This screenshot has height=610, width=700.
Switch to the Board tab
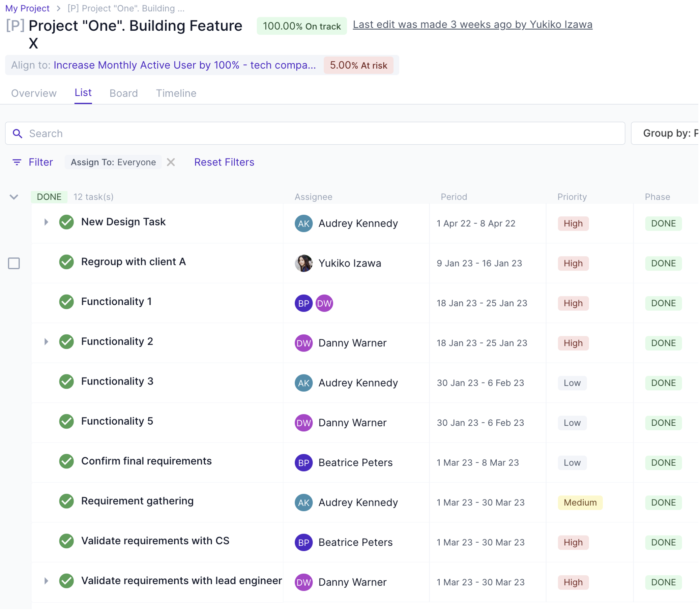point(124,93)
